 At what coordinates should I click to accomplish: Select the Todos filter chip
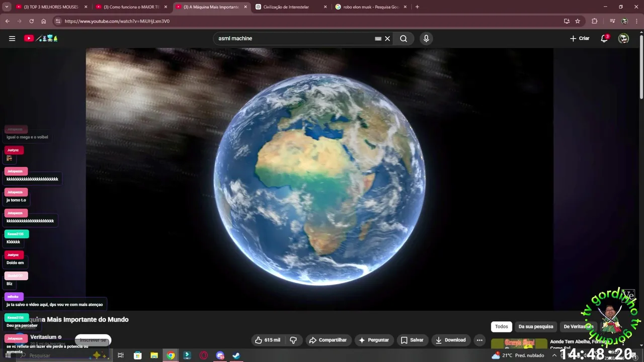tap(502, 326)
